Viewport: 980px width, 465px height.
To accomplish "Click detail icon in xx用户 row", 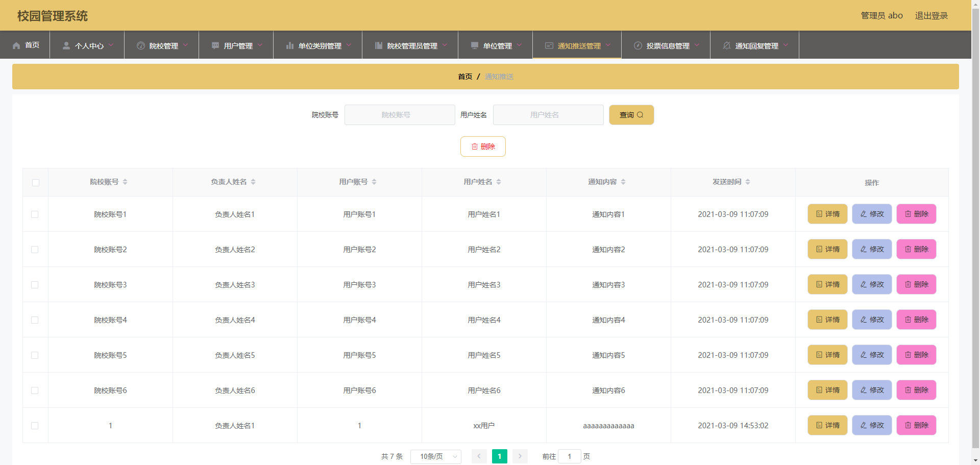I will [819, 425].
